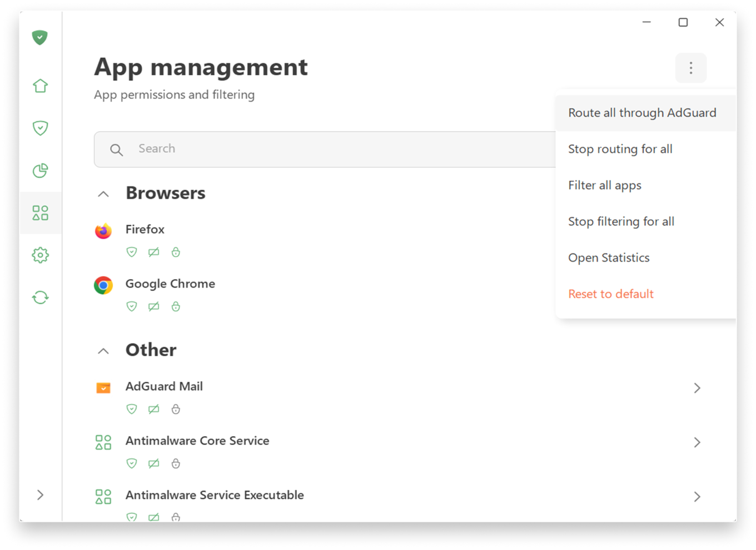This screenshot has height=550, width=756.
Task: Open Statistics from the menu
Action: pos(646,257)
